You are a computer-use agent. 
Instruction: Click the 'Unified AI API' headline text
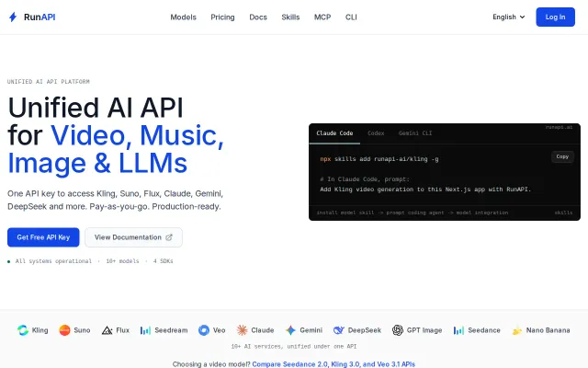point(96,108)
